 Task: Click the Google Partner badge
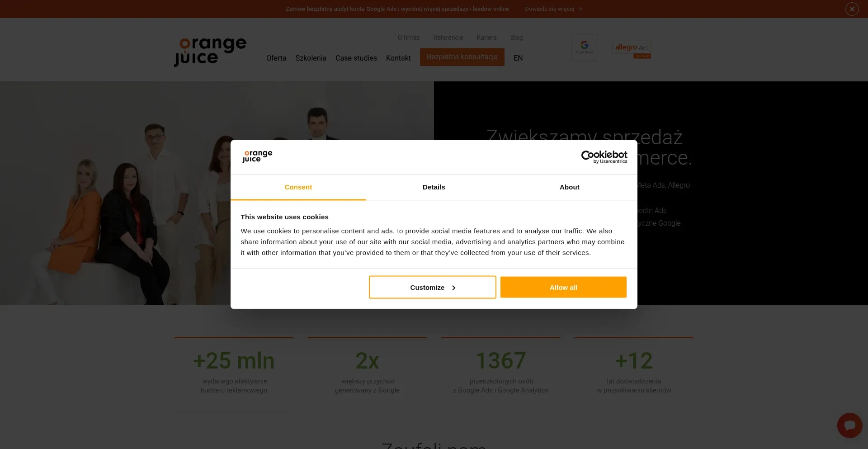tap(585, 47)
